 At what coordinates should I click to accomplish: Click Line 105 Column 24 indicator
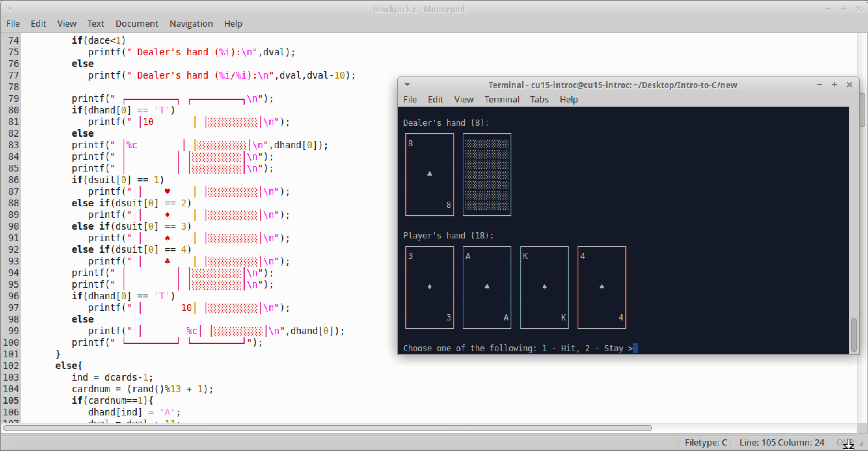782,442
